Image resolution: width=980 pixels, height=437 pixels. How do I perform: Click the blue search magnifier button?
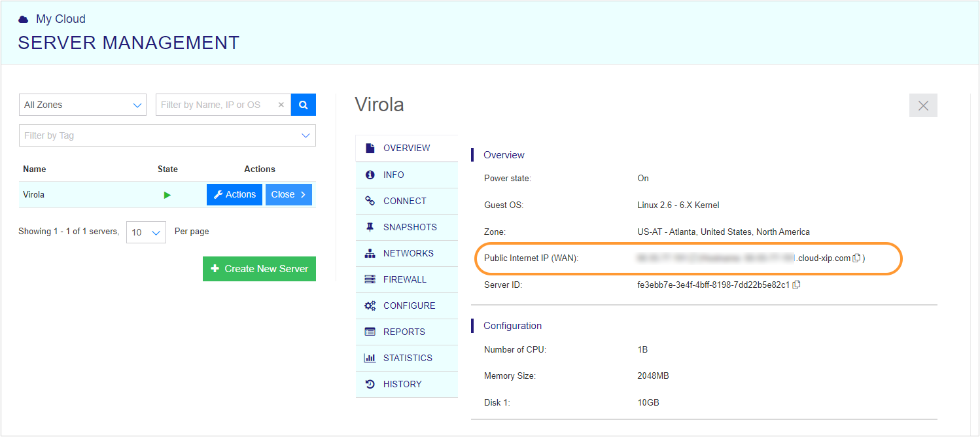304,105
